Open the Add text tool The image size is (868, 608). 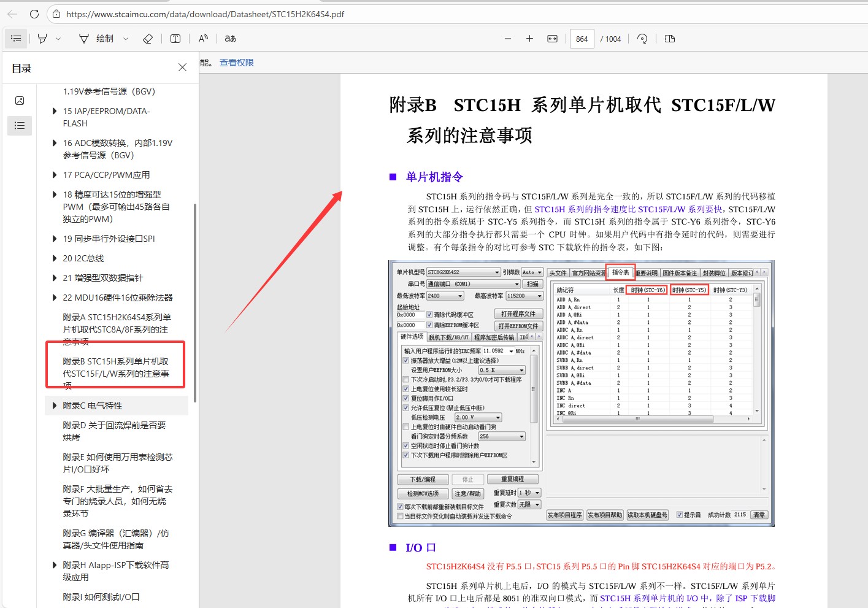pyautogui.click(x=175, y=38)
